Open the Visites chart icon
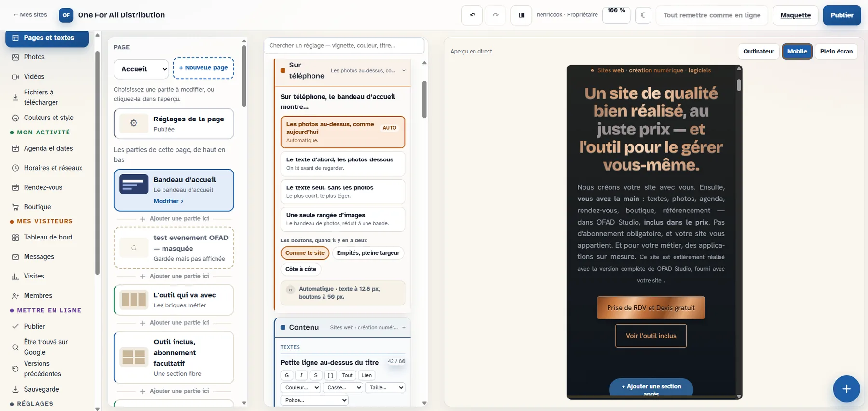Viewport: 868px width, 411px height. (15, 276)
